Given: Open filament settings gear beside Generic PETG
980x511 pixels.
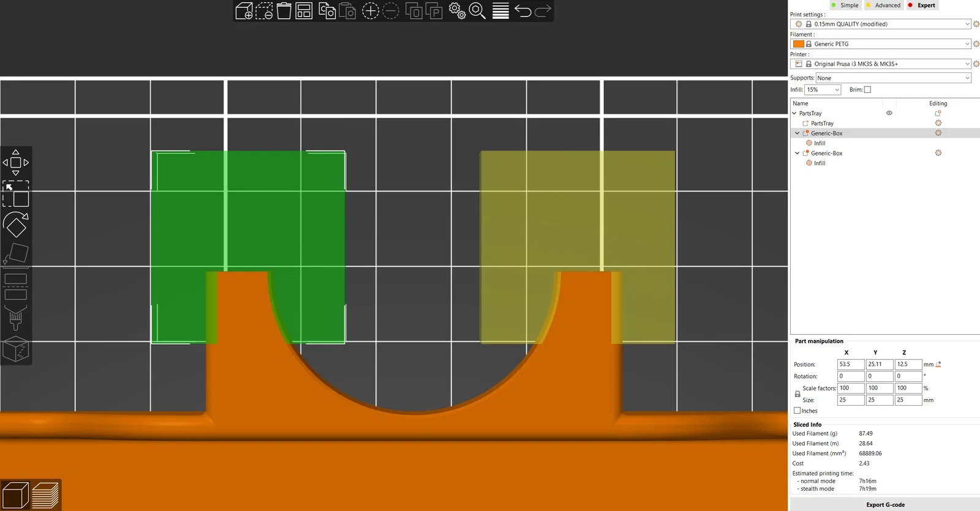Looking at the screenshot, I should [x=976, y=44].
